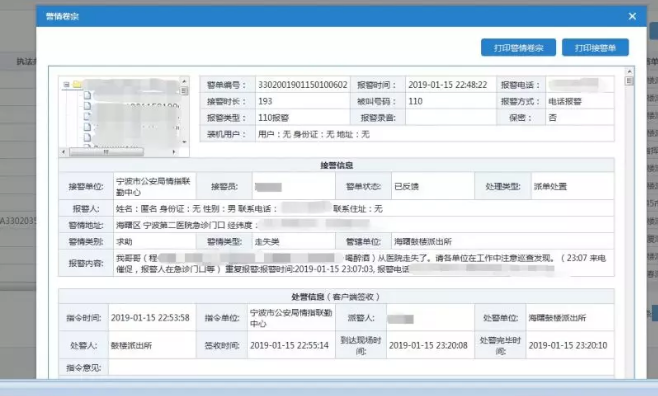The height and width of the screenshot is (396, 658).
Task: Click the 接警单位 value 宁波市公安局情指联勤中心
Action: pyautogui.click(x=154, y=186)
